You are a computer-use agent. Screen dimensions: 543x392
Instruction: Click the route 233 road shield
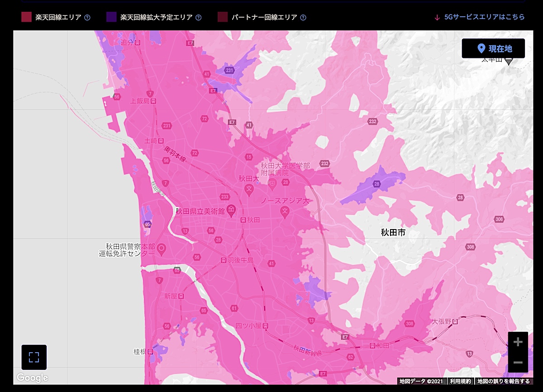224,196
